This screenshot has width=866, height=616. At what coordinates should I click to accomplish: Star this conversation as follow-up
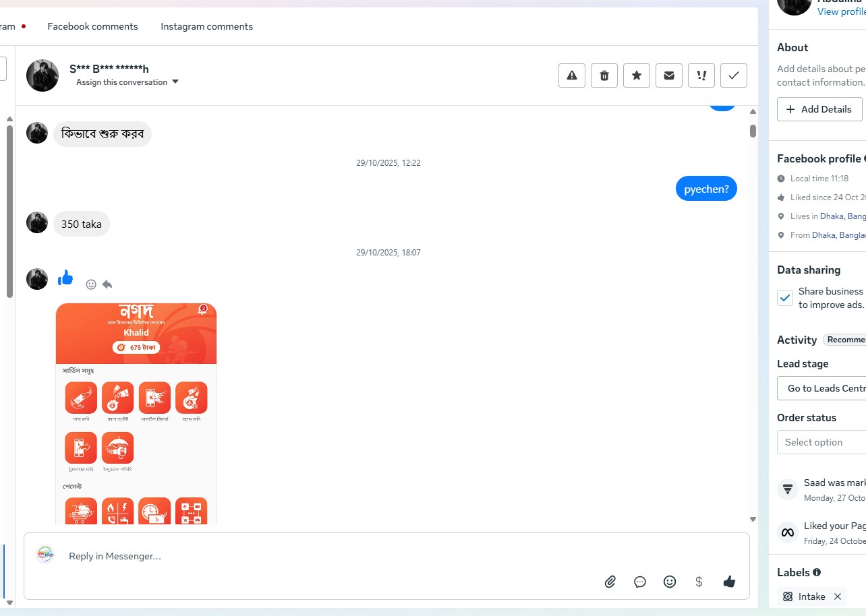click(x=637, y=75)
